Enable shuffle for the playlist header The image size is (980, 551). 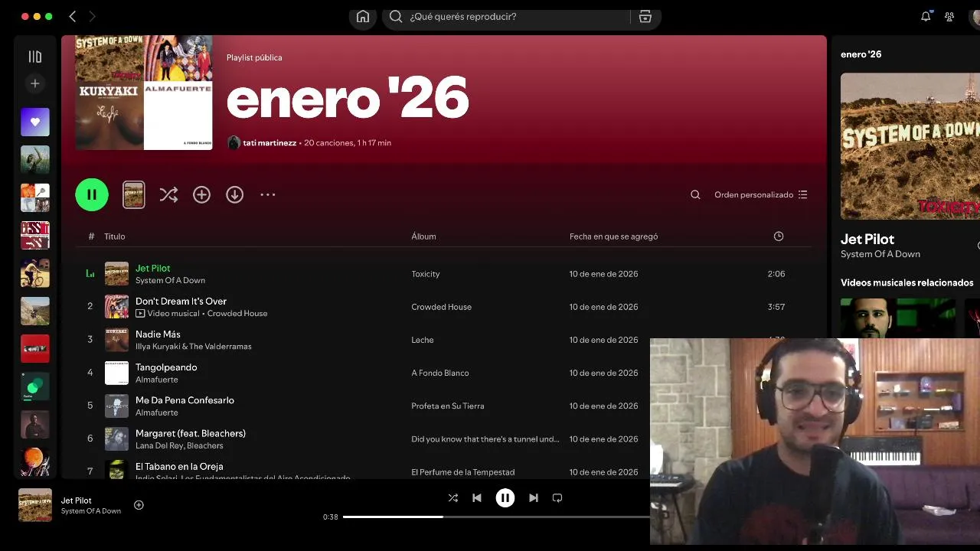tap(168, 195)
